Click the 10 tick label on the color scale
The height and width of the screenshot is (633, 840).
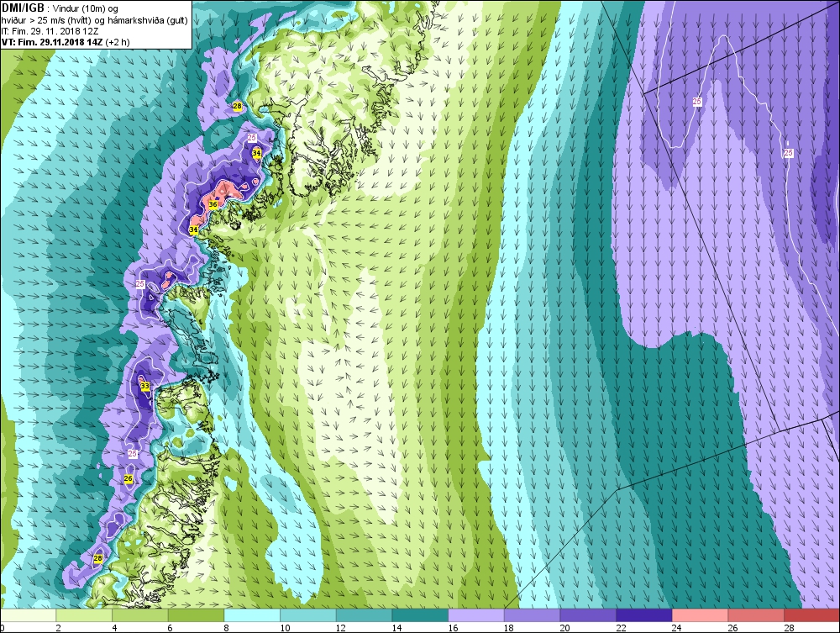285,628
